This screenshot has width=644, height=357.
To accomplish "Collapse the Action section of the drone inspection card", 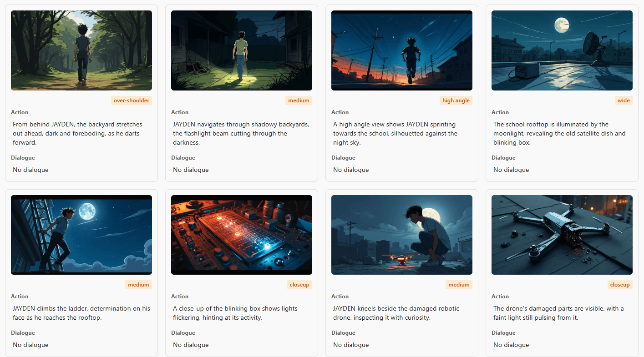I will 340,296.
